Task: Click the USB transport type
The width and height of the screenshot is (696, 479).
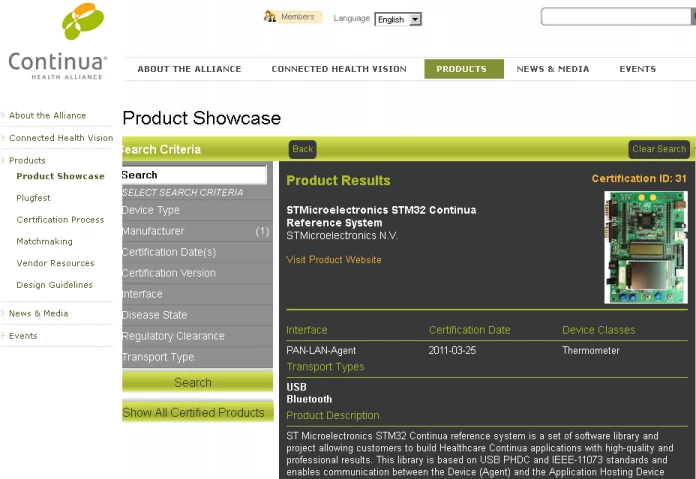Action: (297, 387)
